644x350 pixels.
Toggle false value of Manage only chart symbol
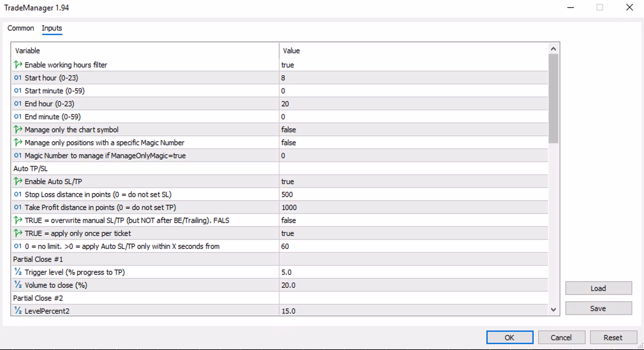click(x=289, y=130)
